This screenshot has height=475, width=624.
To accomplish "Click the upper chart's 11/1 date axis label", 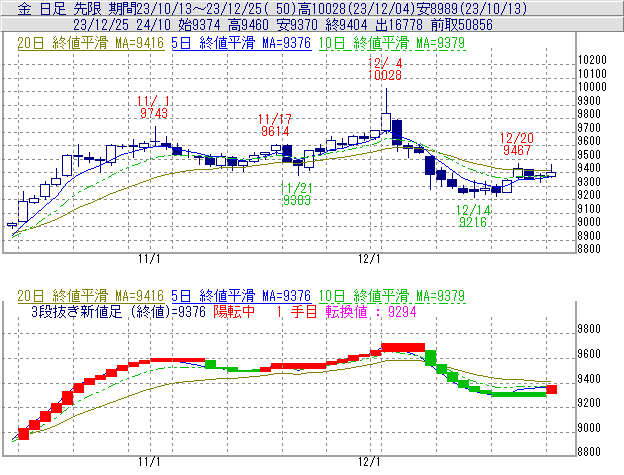I will pyautogui.click(x=150, y=259).
